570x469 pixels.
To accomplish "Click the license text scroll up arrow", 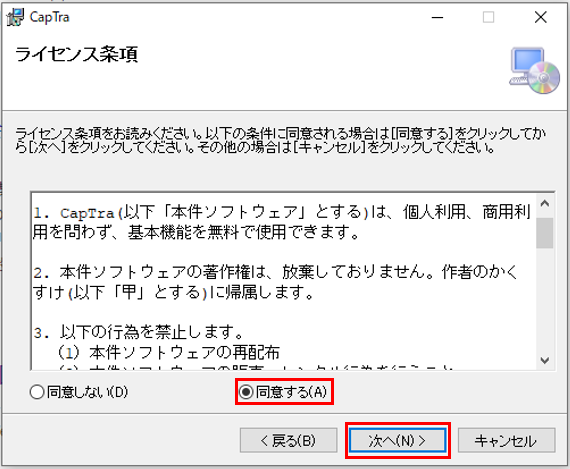I will 545,204.
